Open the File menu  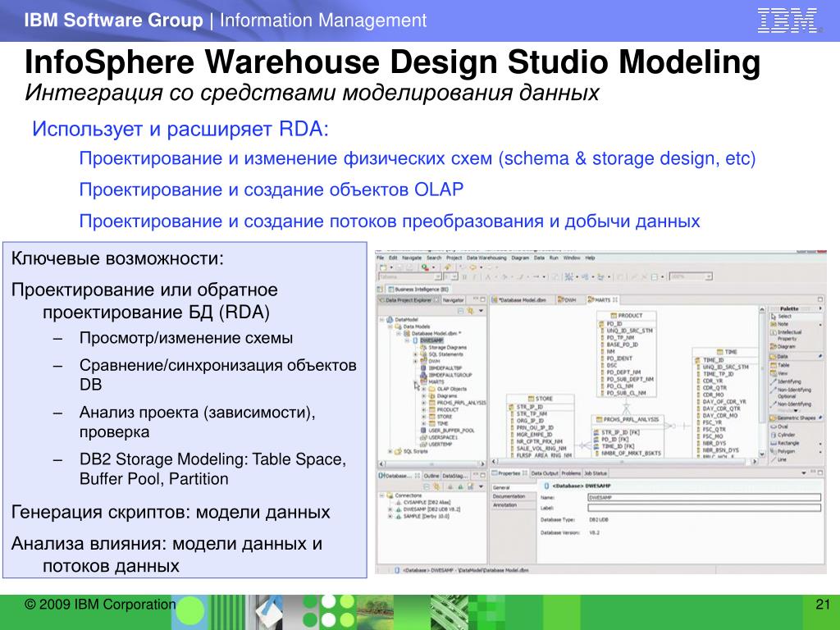pos(381,258)
